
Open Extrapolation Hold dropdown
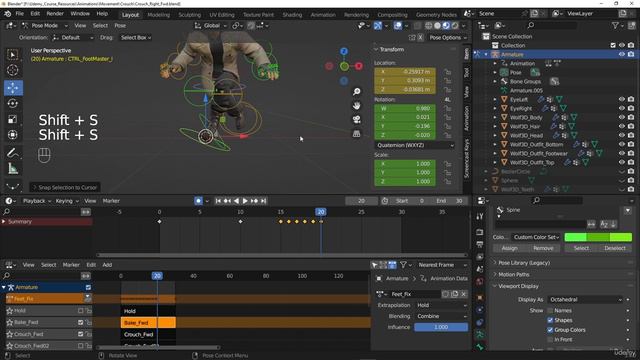pyautogui.click(x=441, y=305)
